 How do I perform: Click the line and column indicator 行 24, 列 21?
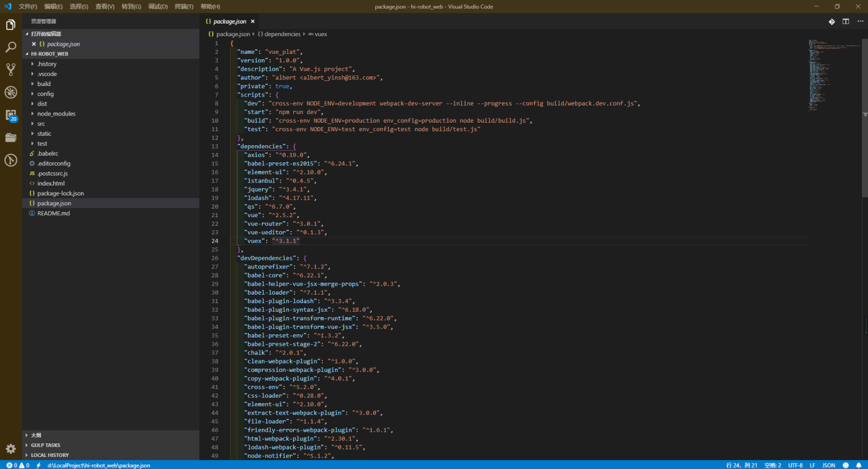click(x=741, y=465)
